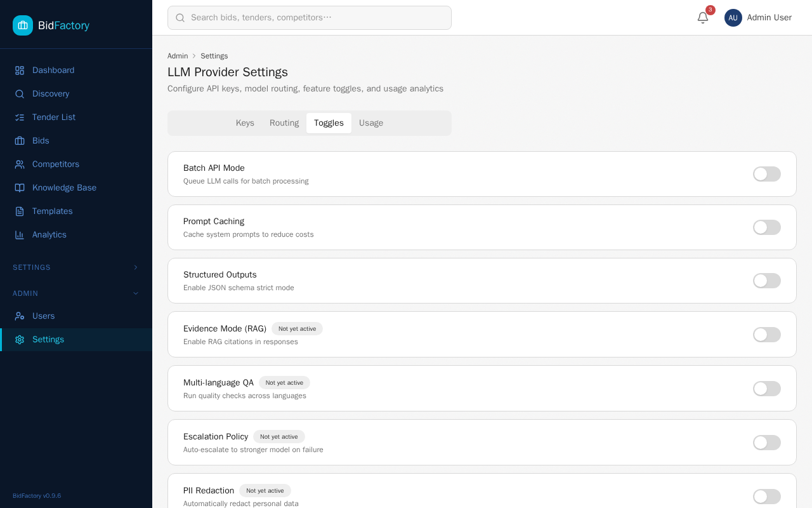Click 'Cache system prompts to reduce costs' text
Viewport: 812px width, 508px height.
[x=249, y=234]
